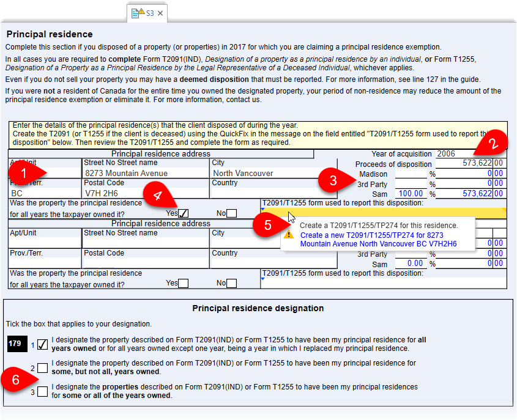
Task: Click the Principal residence section title
Action: pos(50,34)
